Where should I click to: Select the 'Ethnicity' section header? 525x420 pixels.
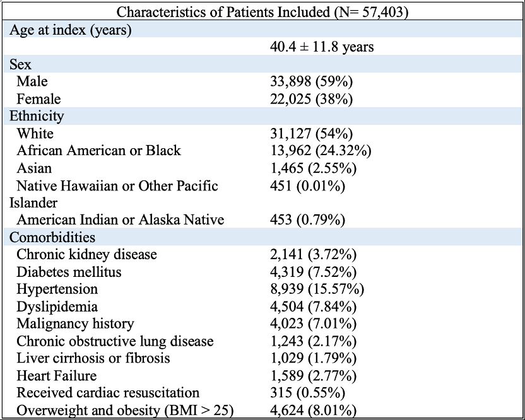(x=37, y=116)
